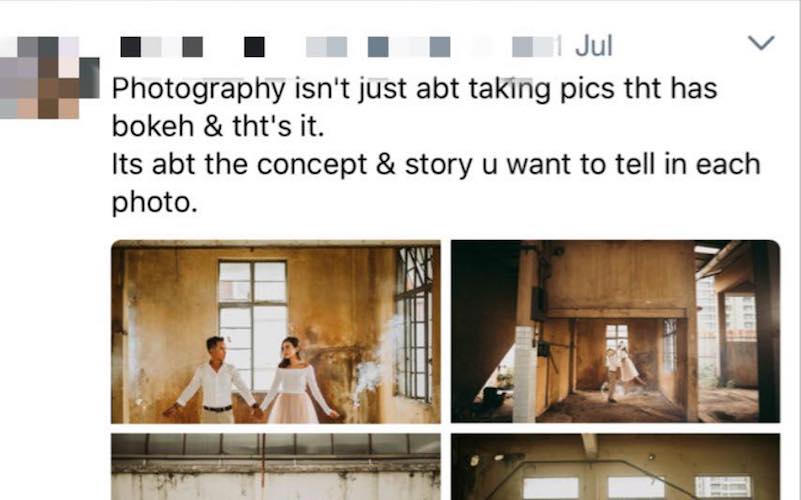801x500 pixels.
Task: Click the smoke beside the grid window
Action: coord(376,360)
